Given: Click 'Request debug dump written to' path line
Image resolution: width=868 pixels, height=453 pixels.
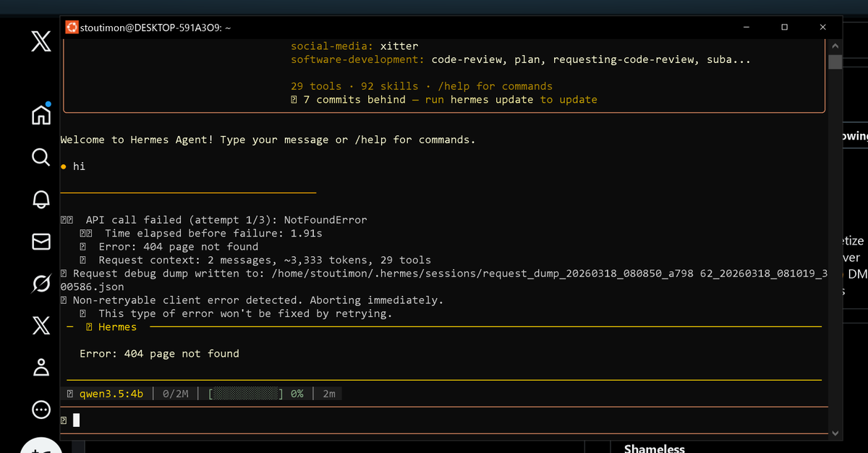Looking at the screenshot, I should [443, 274].
